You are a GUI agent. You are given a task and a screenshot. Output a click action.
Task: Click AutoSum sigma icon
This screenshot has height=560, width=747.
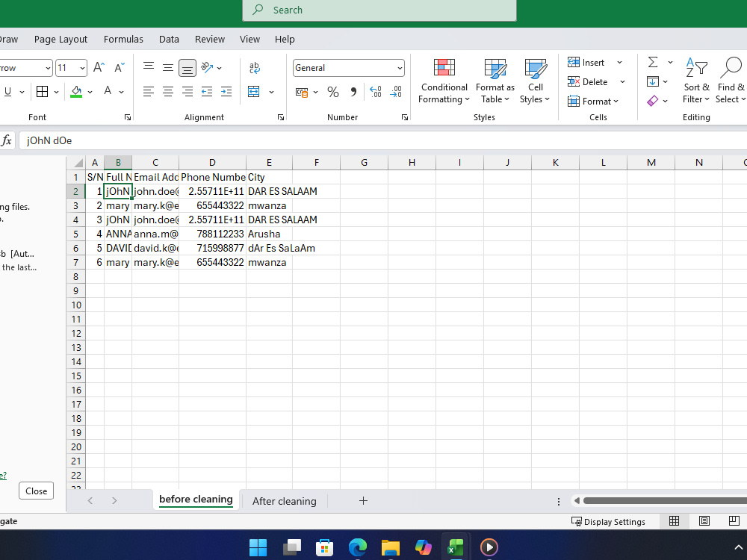653,63
